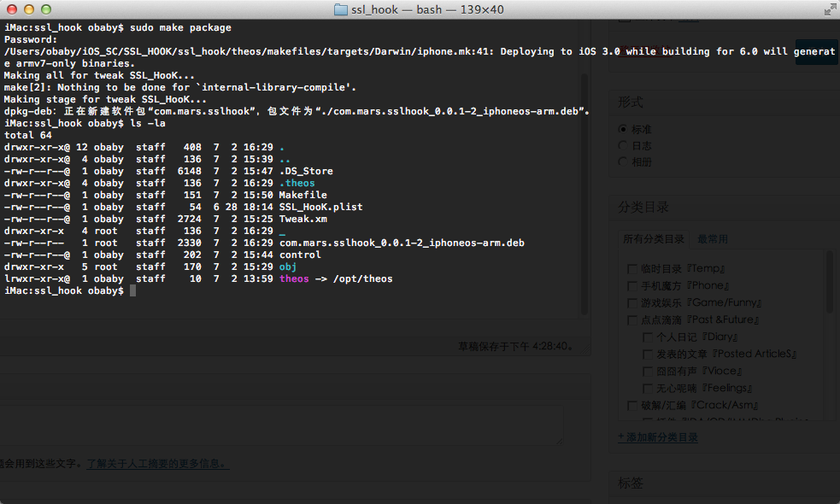
Task: Click the 'Password:' prompt line
Action: [31, 39]
